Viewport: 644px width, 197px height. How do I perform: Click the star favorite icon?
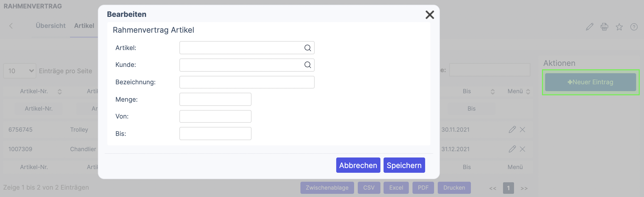pyautogui.click(x=619, y=27)
